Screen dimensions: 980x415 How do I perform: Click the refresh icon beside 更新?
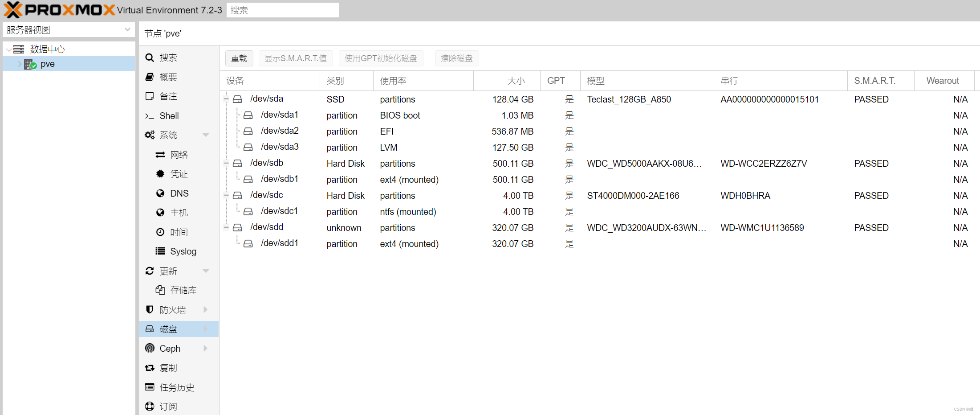[x=150, y=271]
